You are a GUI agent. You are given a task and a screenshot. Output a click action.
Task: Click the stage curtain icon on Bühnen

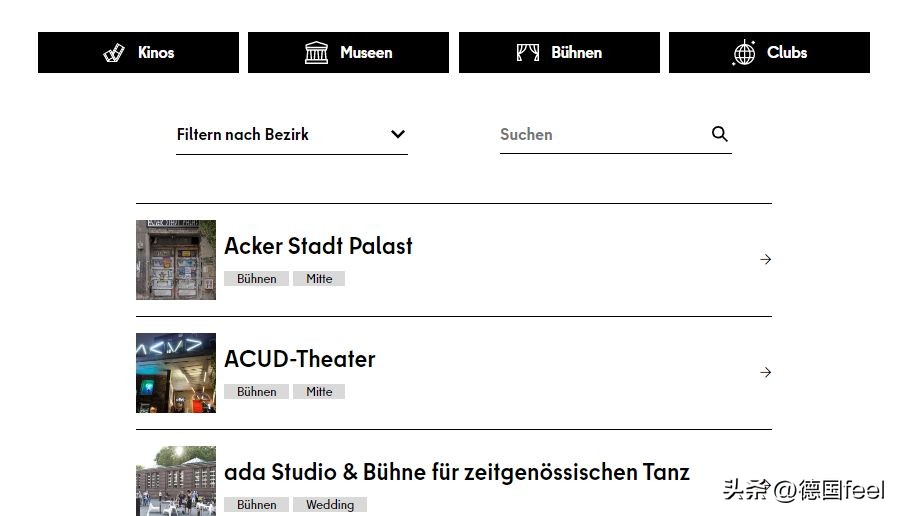[x=527, y=53]
